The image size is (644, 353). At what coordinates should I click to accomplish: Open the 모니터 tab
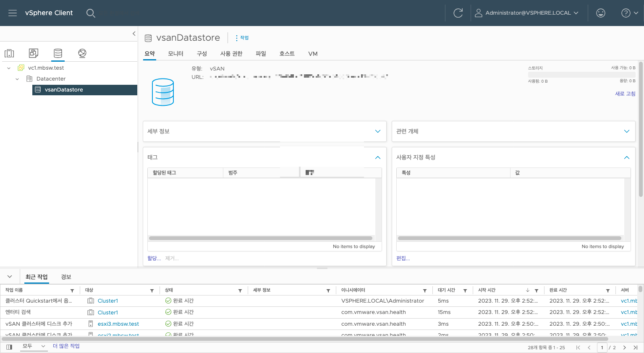(x=175, y=54)
